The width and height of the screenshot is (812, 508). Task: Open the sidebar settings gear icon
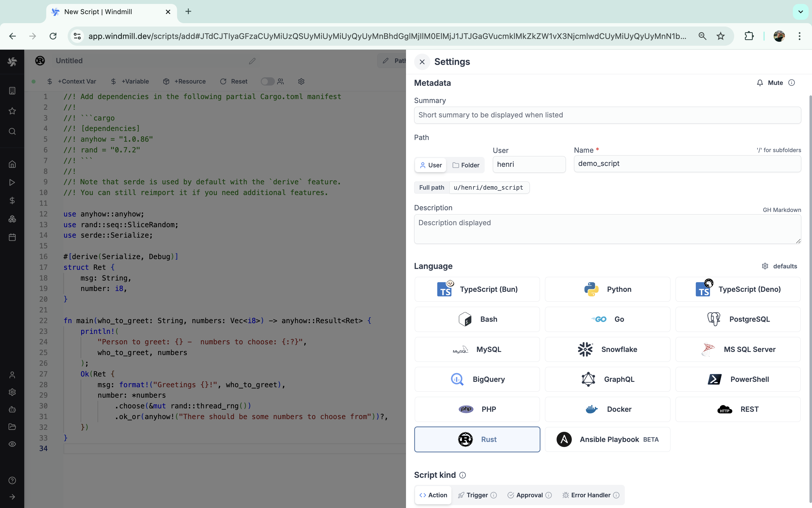(x=12, y=392)
